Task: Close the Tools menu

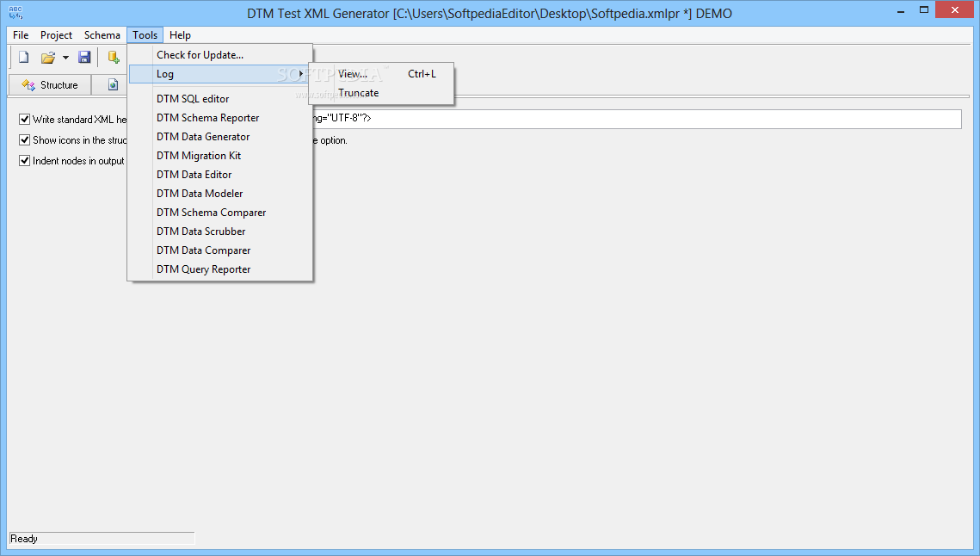Action: pos(145,35)
